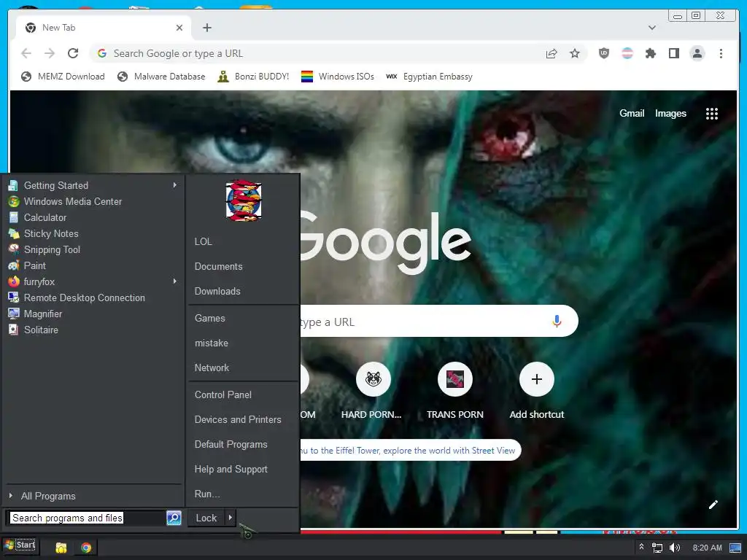This screenshot has width=747, height=560.
Task: Open Control Panel
Action: (223, 394)
